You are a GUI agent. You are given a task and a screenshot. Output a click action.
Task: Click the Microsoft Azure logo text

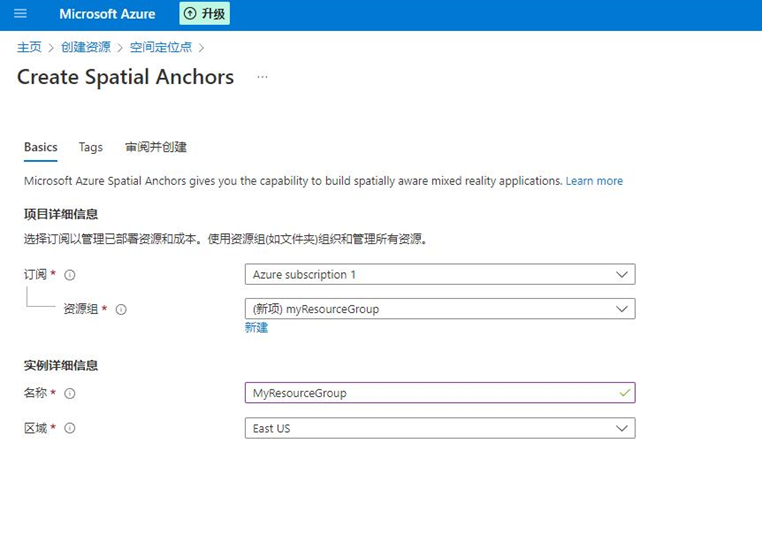(x=107, y=14)
